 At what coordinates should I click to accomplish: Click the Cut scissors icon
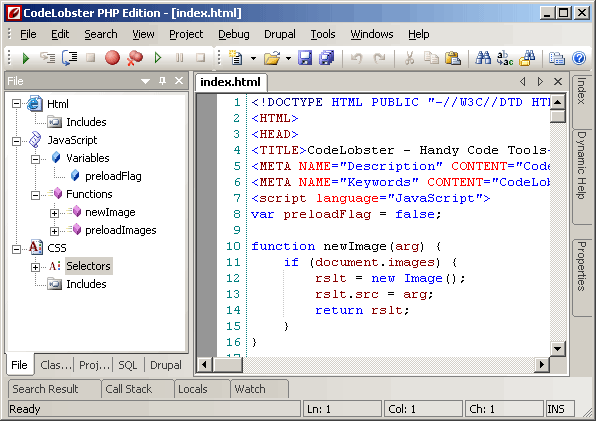coord(409,58)
